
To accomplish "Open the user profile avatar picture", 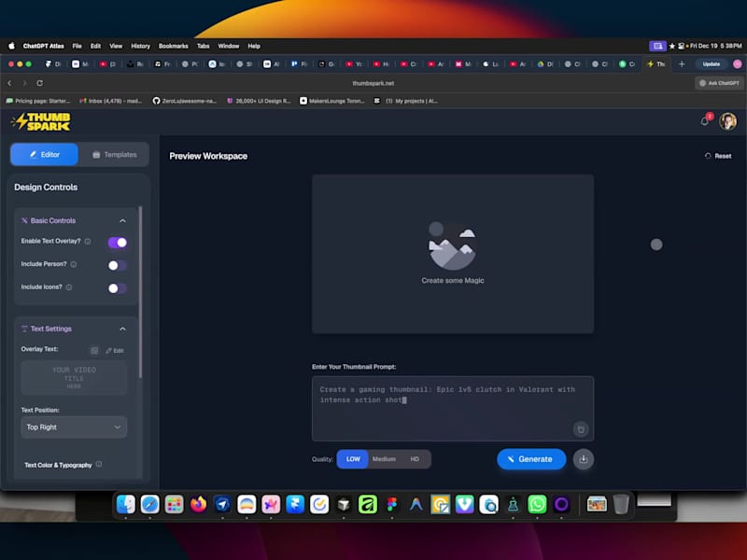I will [x=727, y=120].
